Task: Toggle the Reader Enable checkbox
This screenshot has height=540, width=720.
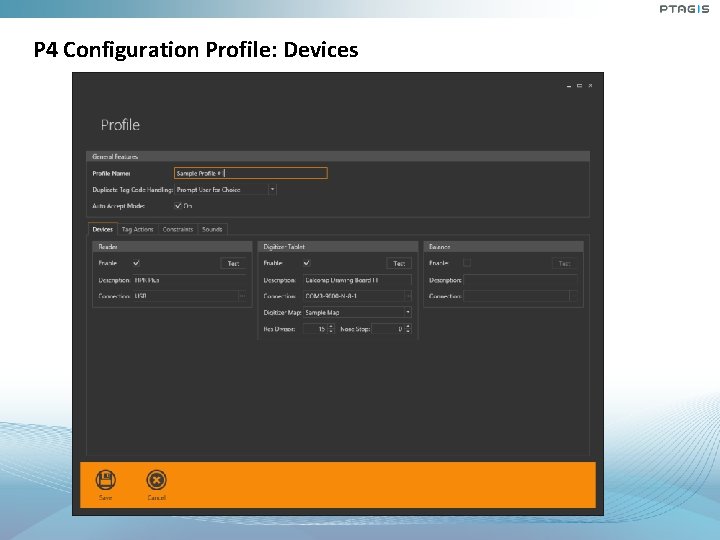Action: pyautogui.click(x=136, y=263)
